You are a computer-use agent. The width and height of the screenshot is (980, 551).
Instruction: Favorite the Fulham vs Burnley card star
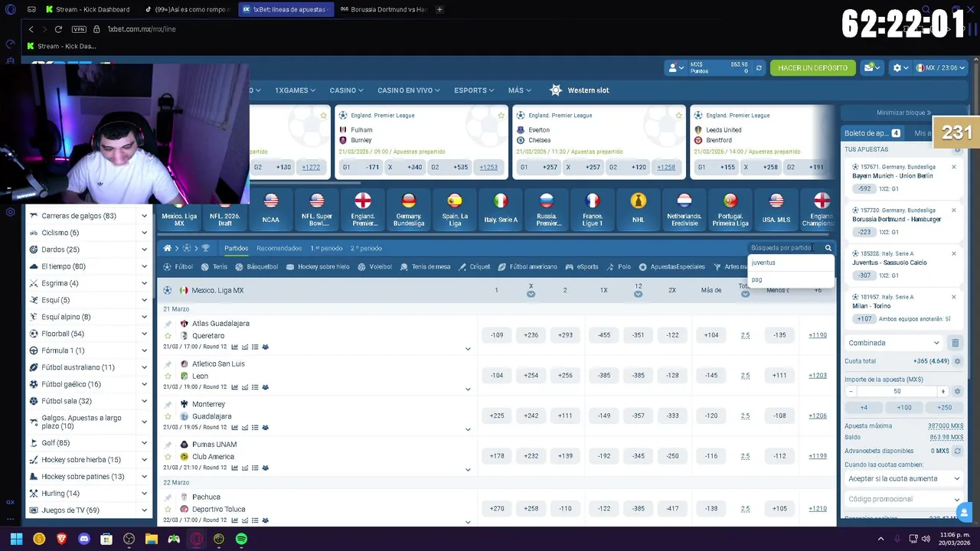point(501,116)
